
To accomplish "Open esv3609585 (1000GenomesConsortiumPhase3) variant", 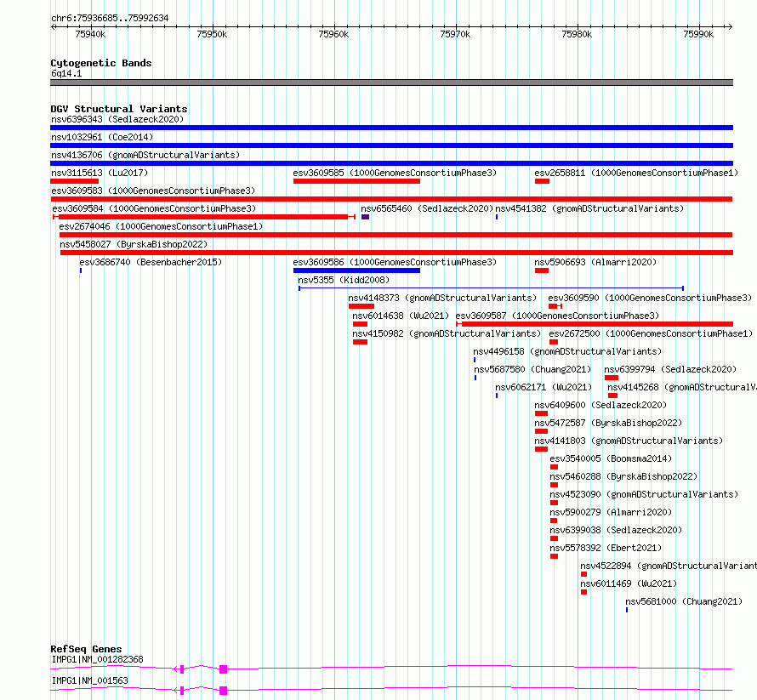I will tap(395, 173).
